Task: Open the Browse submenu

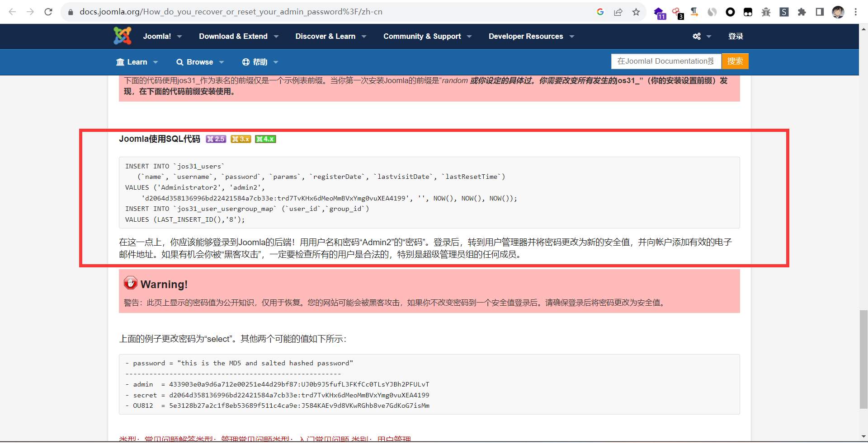Action: coord(200,62)
